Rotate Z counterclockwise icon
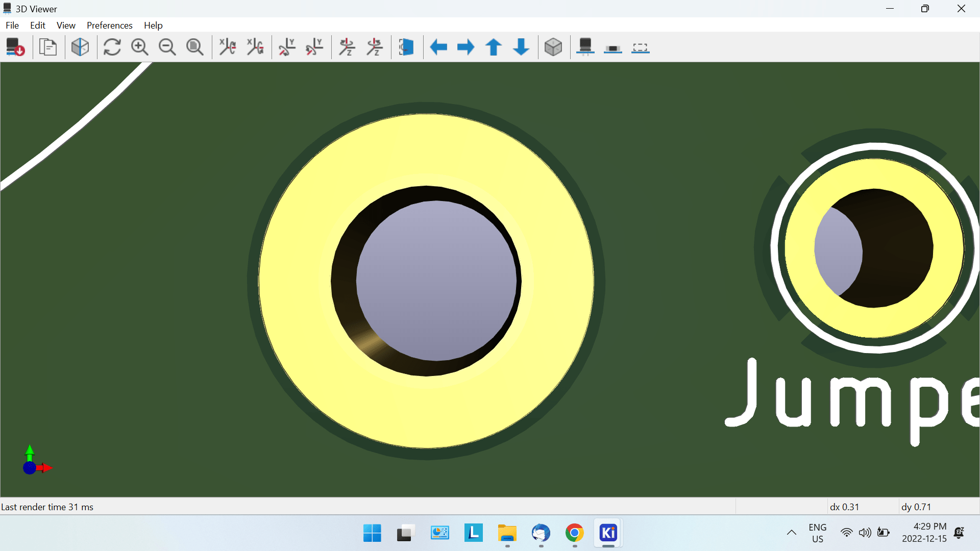The width and height of the screenshot is (980, 551). click(x=375, y=47)
